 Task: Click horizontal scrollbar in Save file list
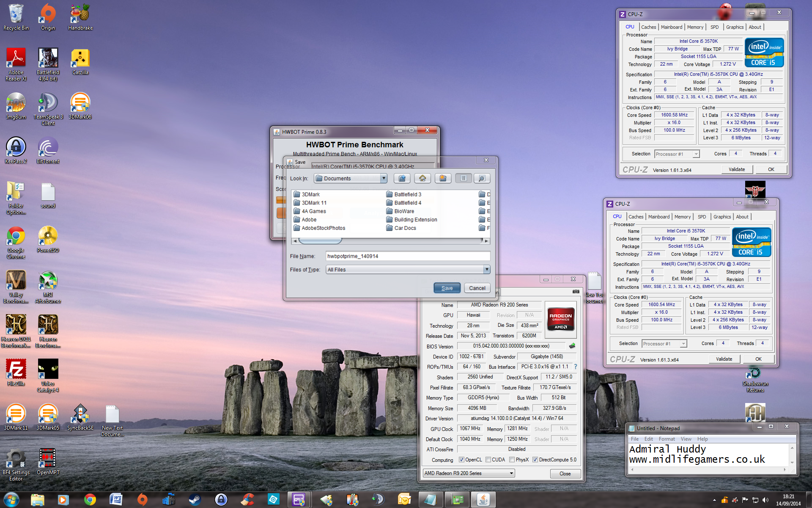click(x=390, y=241)
